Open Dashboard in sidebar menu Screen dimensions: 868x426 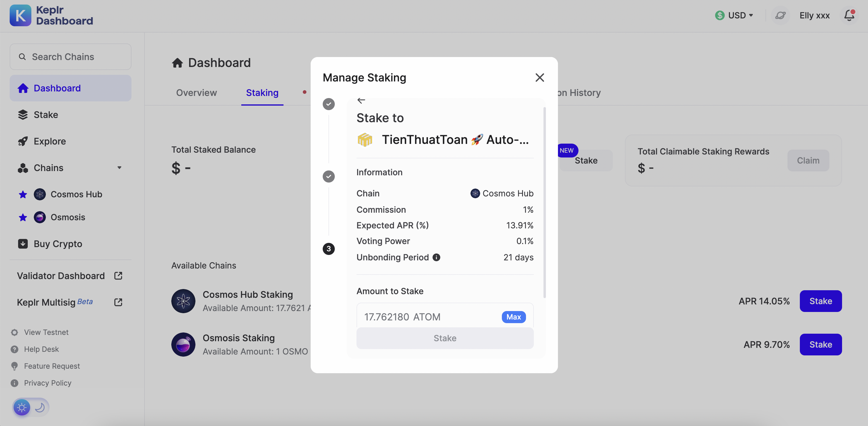[71, 88]
